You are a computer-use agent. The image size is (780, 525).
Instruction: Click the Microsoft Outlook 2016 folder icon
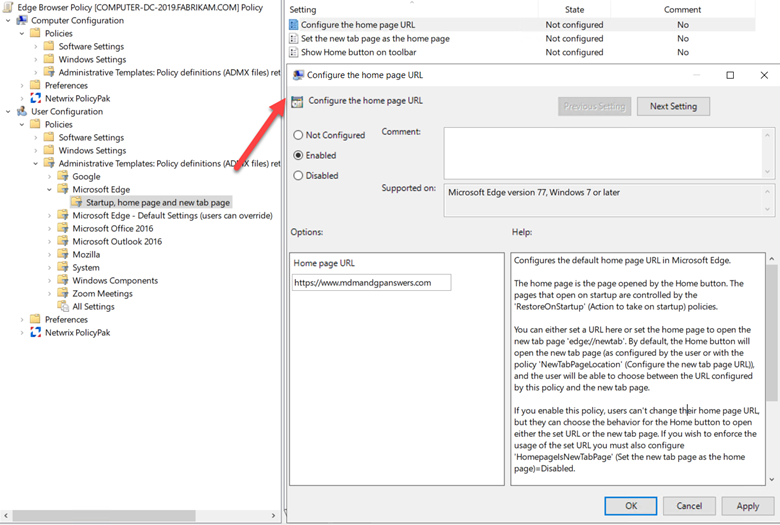(63, 241)
